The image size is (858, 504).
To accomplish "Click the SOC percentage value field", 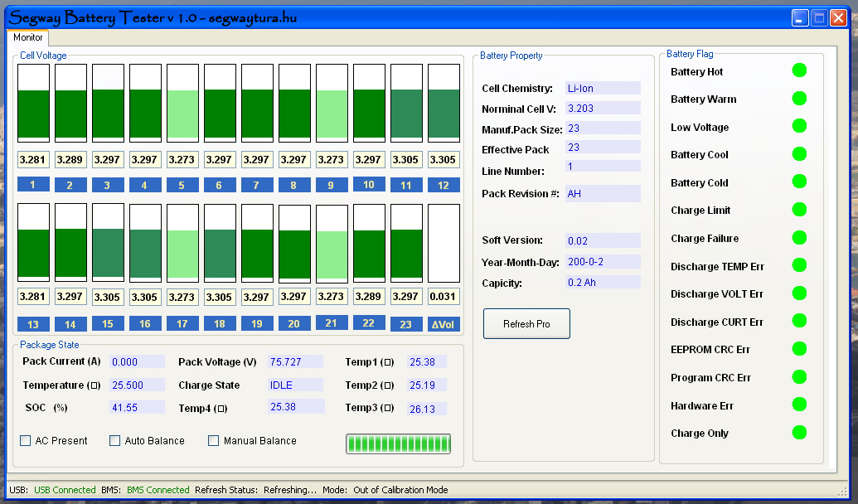I will point(137,408).
